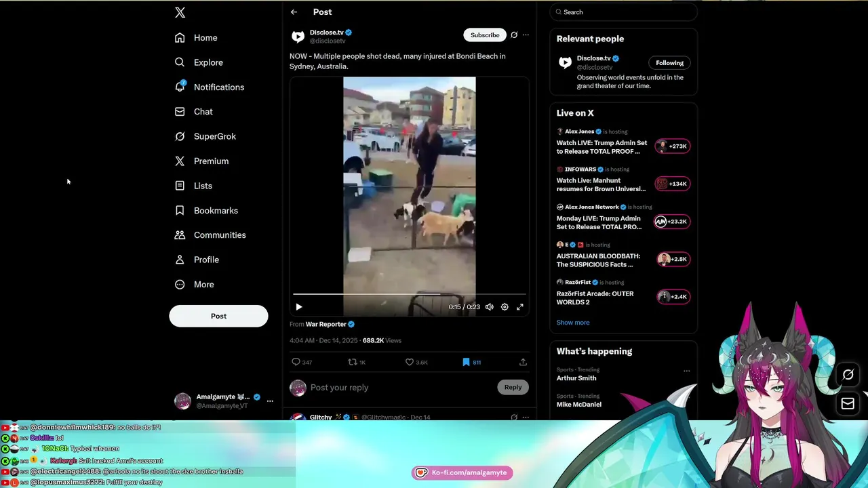This screenshot has width=868, height=488.
Task: Click the +2.8K badge on AUSTRALIAN BLOODBATH
Action: click(672, 259)
